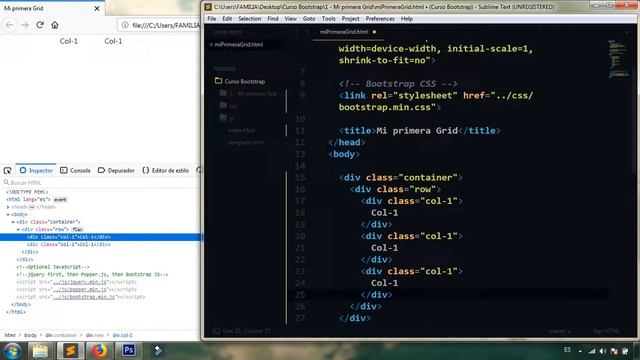Image resolution: width=640 pixels, height=360 pixels.
Task: Open the jquery.min.js script link
Action: (x=80, y=282)
